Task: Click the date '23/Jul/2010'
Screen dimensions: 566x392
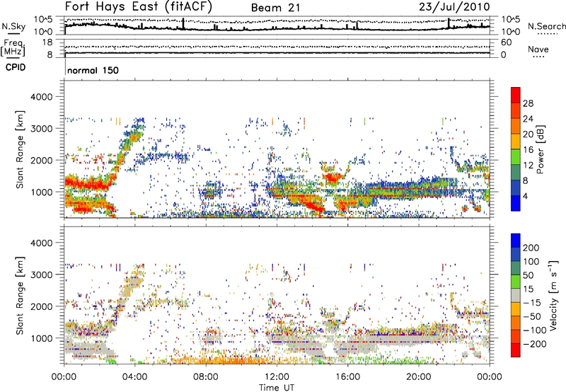Action: [x=454, y=7]
